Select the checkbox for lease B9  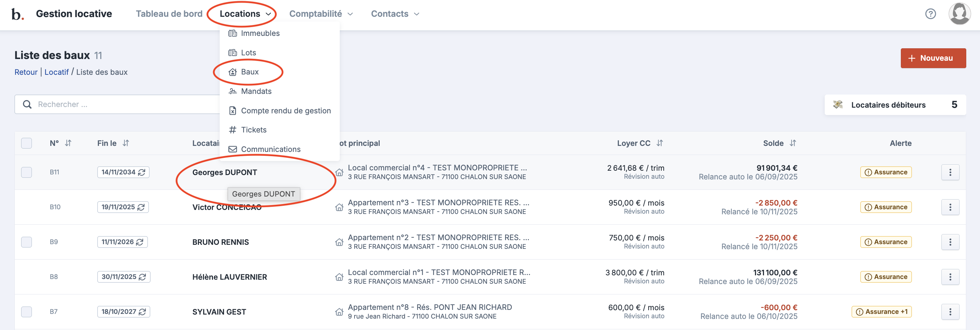pyautogui.click(x=26, y=242)
